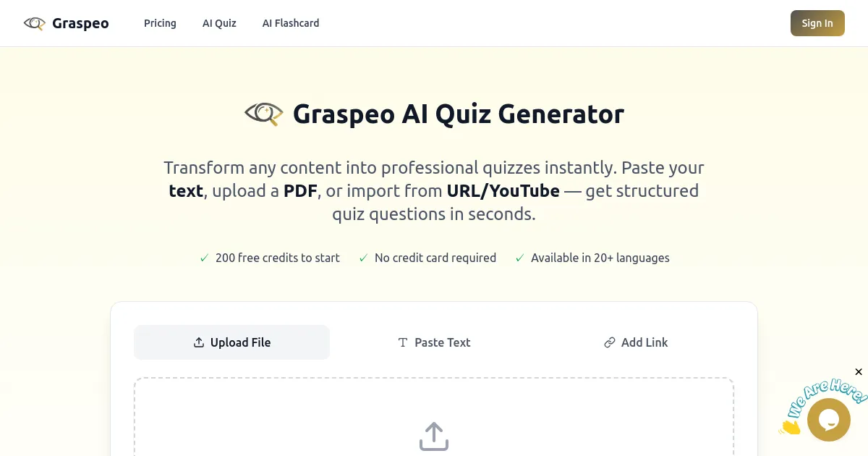The width and height of the screenshot is (868, 456).
Task: Switch to the Paste Text tab
Action: tap(434, 342)
